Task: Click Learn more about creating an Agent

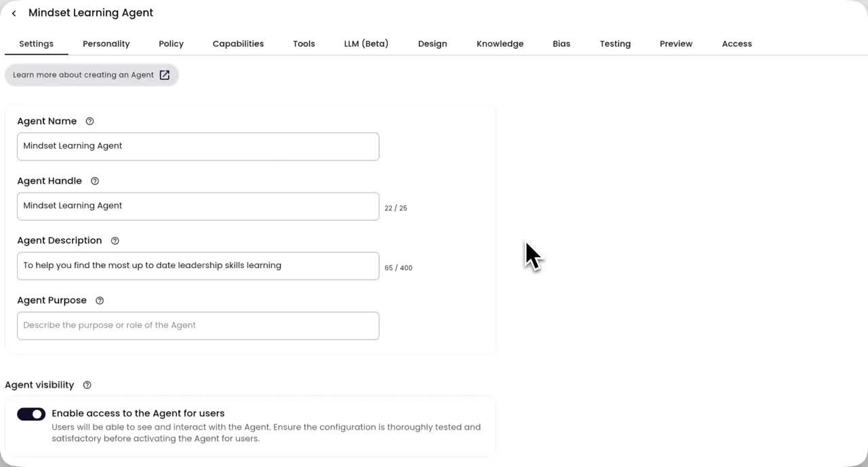Action: [92, 75]
